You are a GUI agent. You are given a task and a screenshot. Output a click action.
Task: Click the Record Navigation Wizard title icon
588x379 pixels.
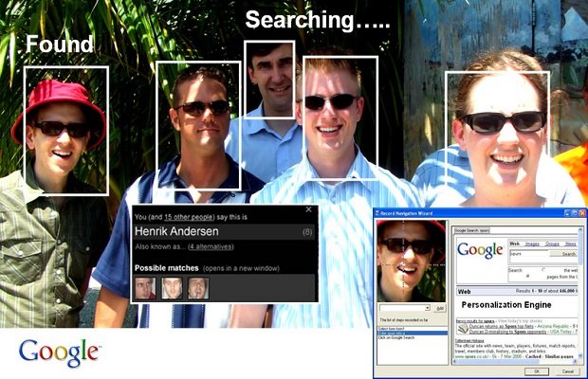coord(377,213)
